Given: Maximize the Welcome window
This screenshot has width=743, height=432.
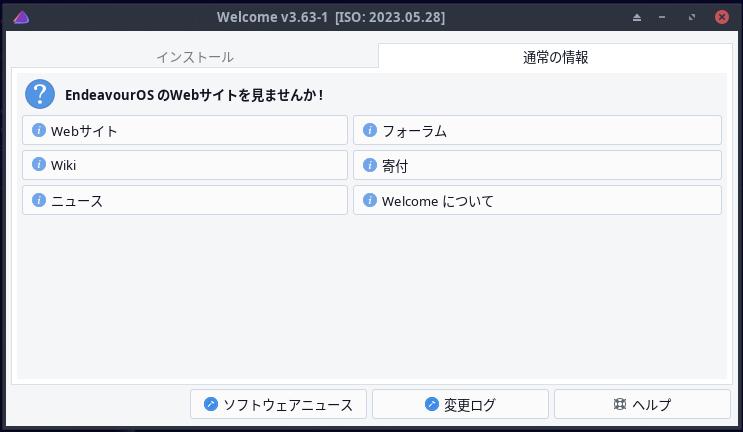Looking at the screenshot, I should point(692,18).
